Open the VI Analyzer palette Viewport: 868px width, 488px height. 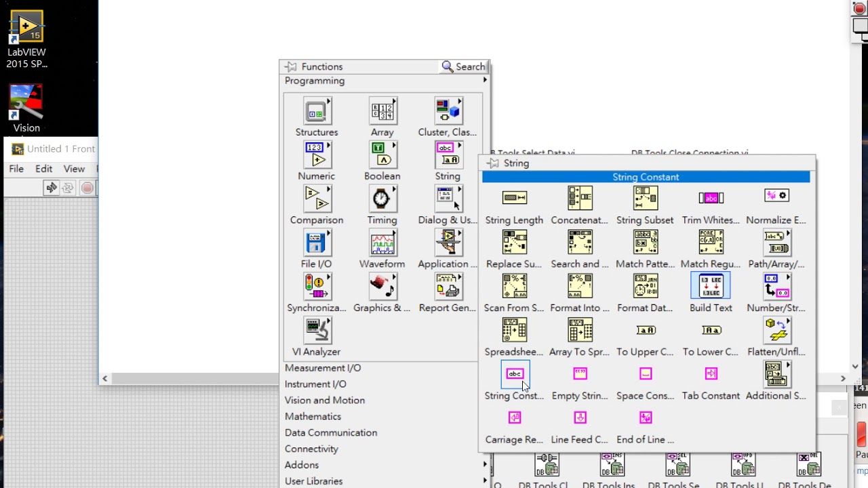tap(317, 331)
